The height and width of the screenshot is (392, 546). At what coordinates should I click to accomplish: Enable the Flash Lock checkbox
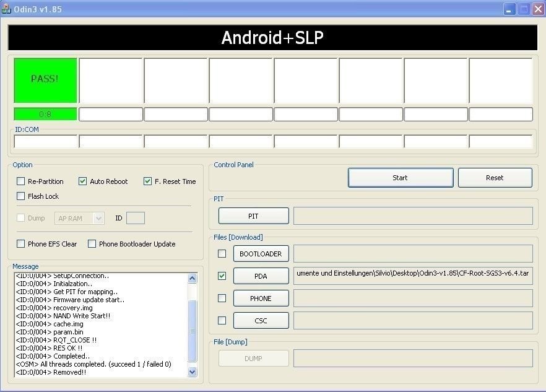(21, 196)
